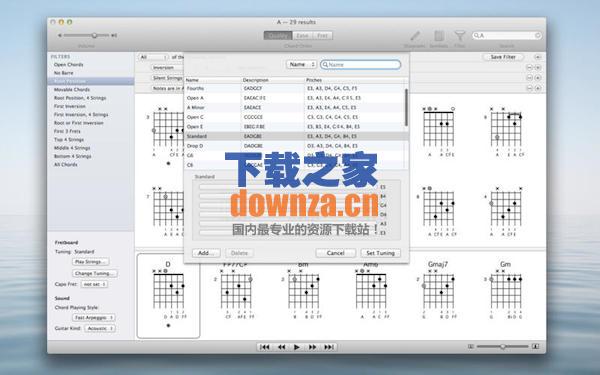Sort chords by Fret
This screenshot has width=600, height=375.
tap(323, 36)
